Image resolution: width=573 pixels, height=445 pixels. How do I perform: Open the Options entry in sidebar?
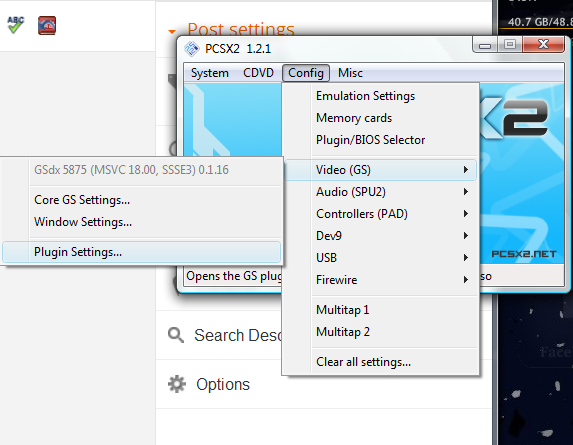223,384
